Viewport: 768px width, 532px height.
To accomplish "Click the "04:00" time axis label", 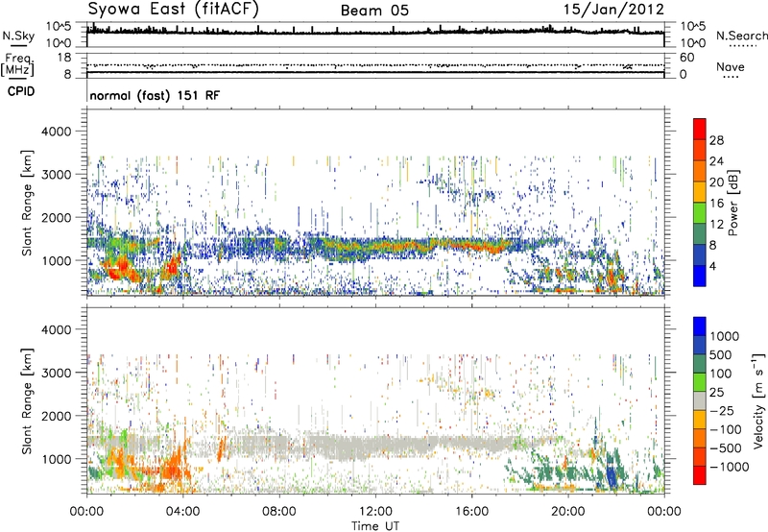I will (x=182, y=512).
